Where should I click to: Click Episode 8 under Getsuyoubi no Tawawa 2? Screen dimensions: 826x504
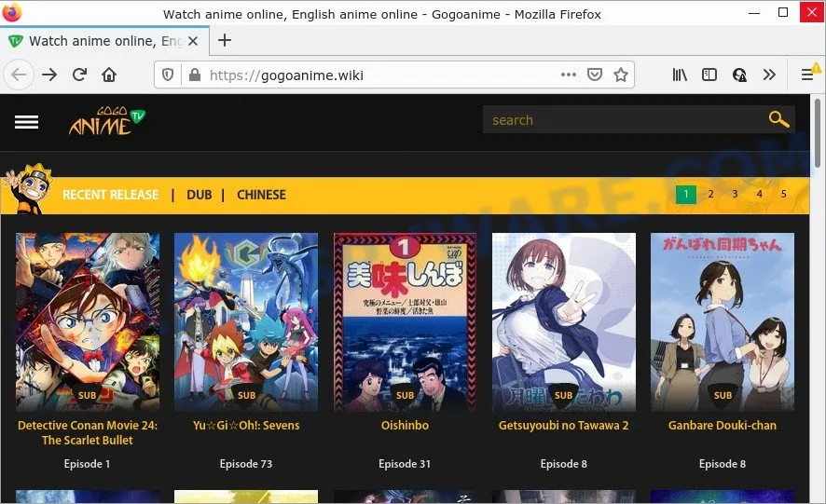pos(564,464)
